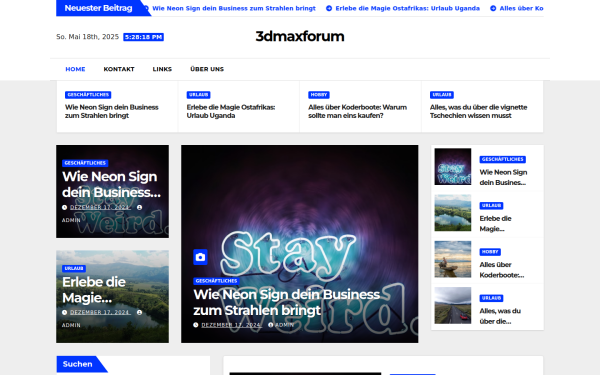Click the date text So. Mai 18th, 2025

coord(88,37)
